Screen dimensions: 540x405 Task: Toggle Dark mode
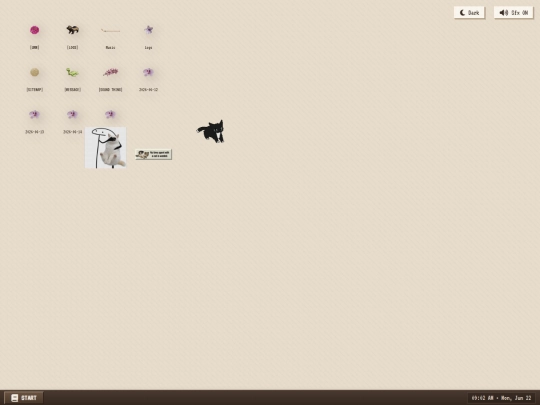pyautogui.click(x=469, y=13)
